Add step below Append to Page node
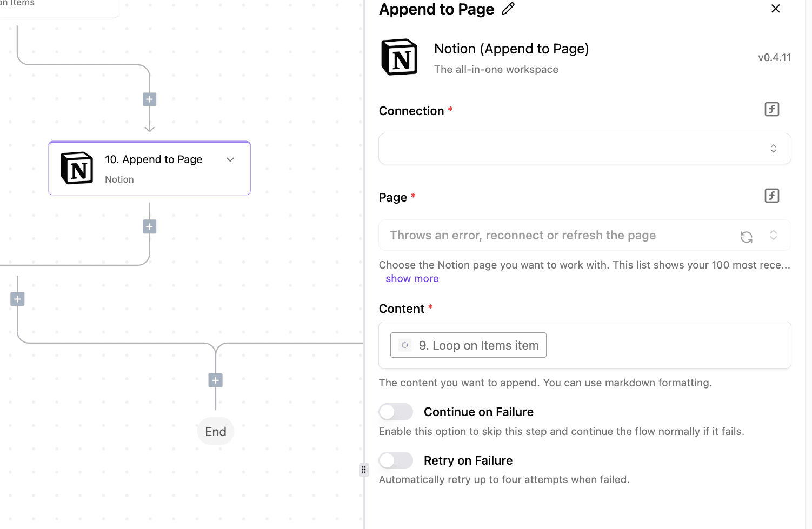 click(150, 226)
